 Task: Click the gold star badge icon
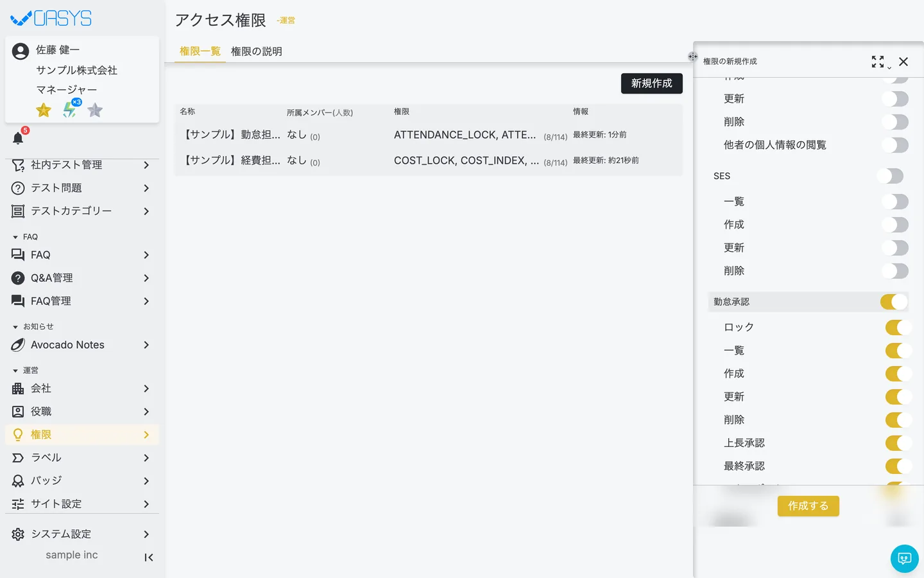click(x=44, y=110)
